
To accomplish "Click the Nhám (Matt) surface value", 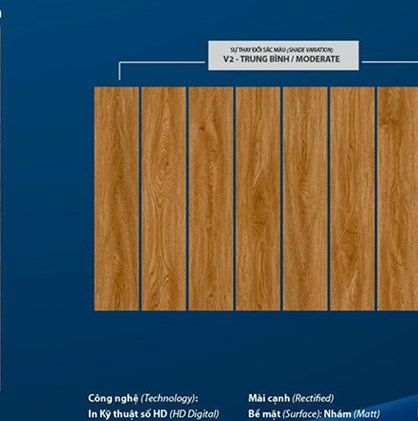I will [x=352, y=414].
